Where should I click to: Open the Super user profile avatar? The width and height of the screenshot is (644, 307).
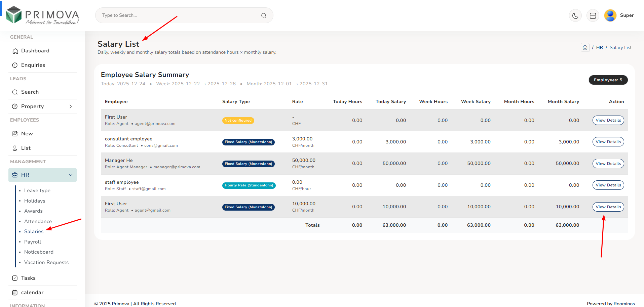(x=610, y=15)
